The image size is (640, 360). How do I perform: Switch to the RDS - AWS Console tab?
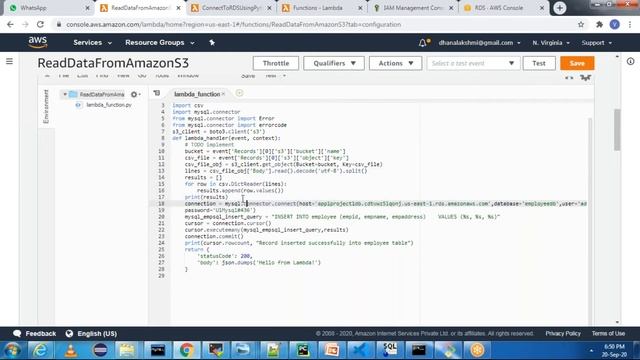click(x=504, y=8)
